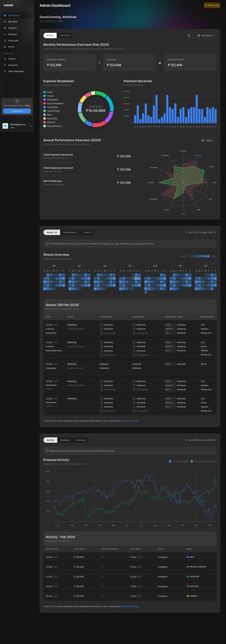Toggle the Accommodation legend checkbox

click(x=45, y=103)
